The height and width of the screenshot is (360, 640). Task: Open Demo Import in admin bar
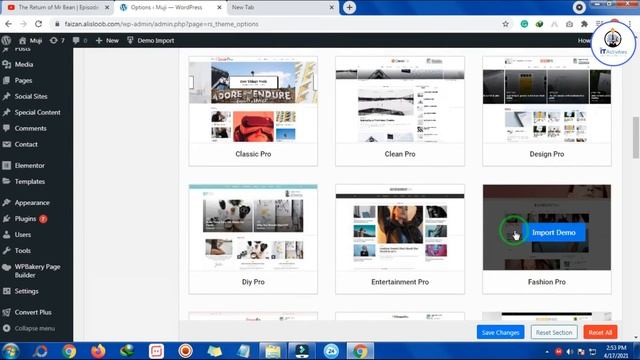[x=151, y=40]
